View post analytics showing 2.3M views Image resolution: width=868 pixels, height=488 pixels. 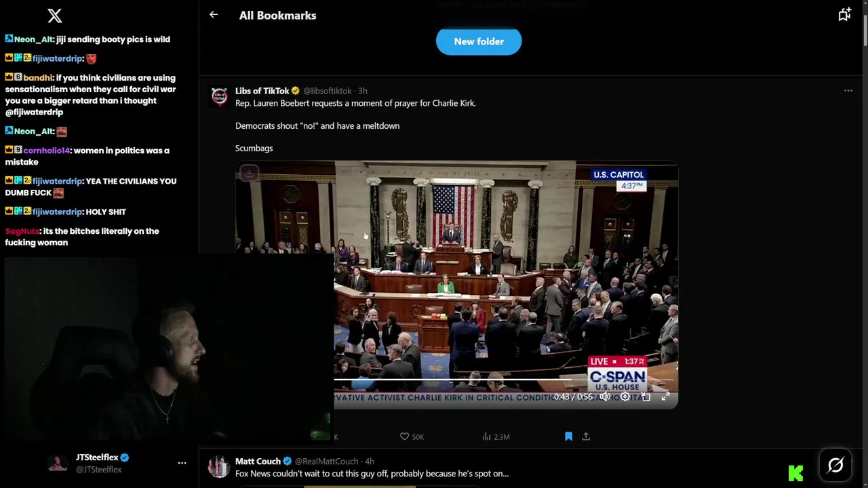pyautogui.click(x=496, y=436)
